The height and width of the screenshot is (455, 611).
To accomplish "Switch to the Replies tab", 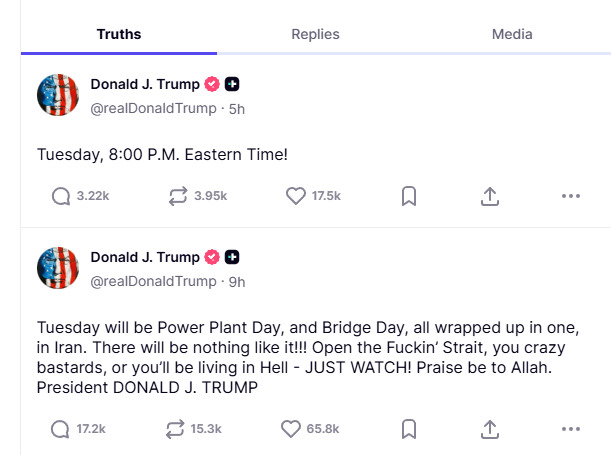I will click(x=315, y=34).
